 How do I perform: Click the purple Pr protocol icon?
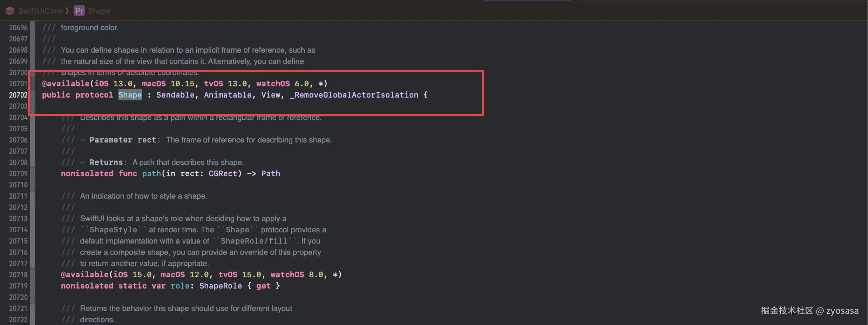click(79, 11)
